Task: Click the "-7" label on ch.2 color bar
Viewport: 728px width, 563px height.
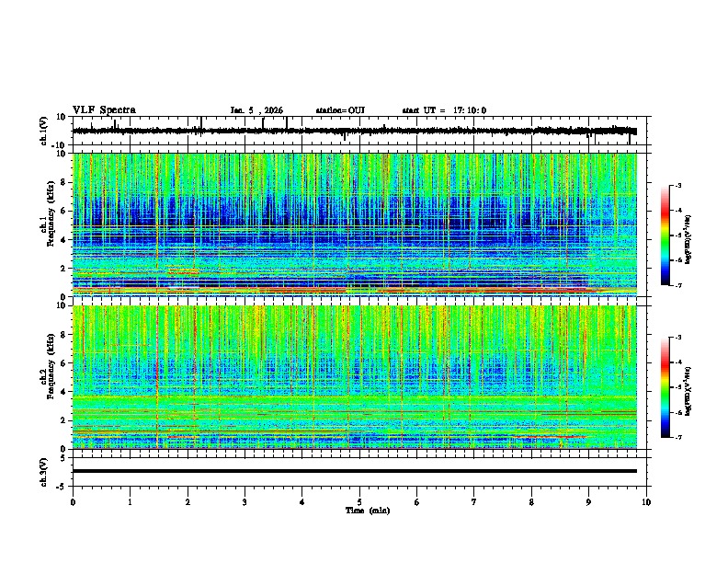Action: [678, 437]
